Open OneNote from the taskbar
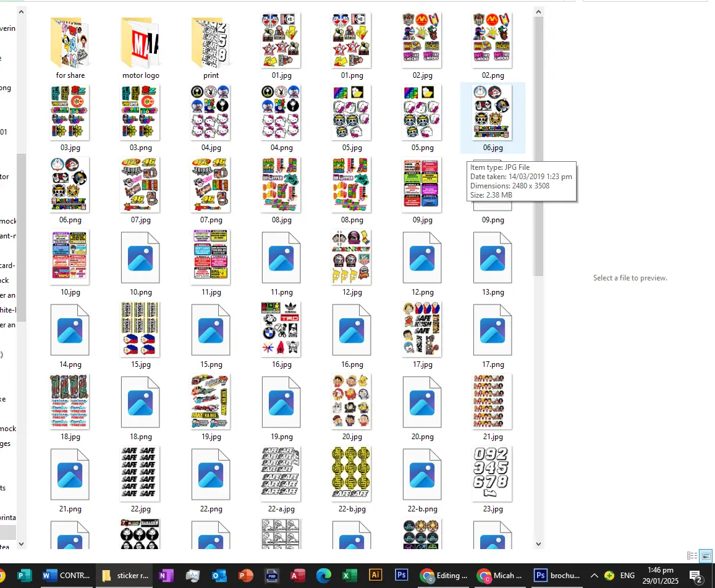 pos(165,576)
